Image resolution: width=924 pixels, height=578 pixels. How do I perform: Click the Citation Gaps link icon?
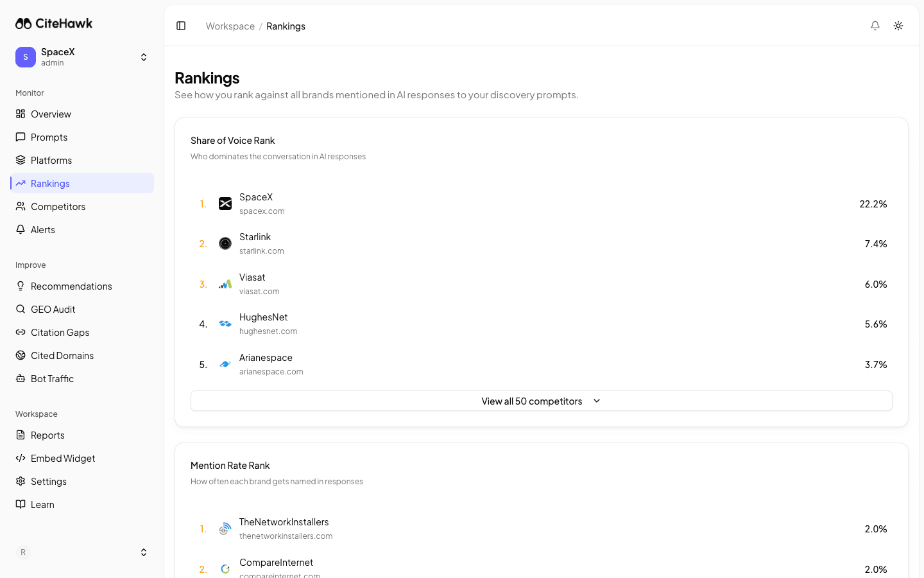coord(21,332)
